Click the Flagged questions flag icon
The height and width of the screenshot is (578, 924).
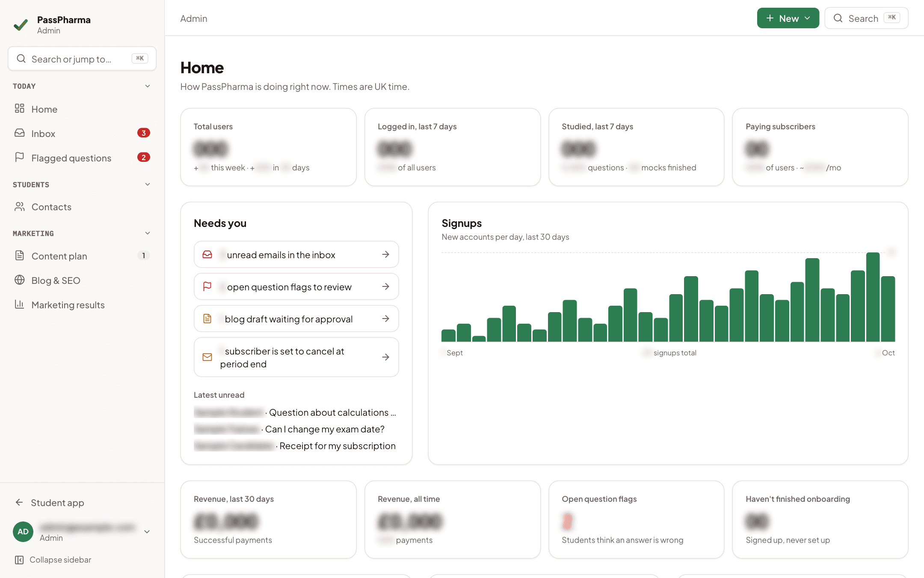click(x=19, y=157)
